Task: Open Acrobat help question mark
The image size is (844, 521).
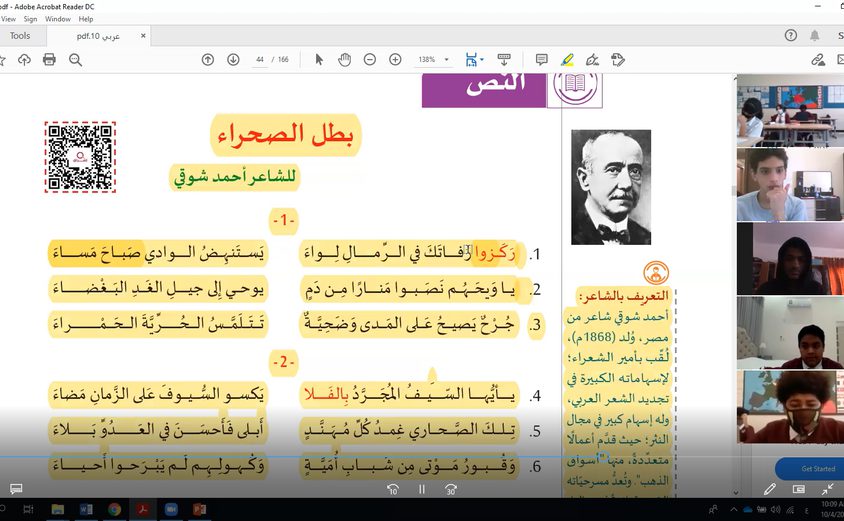Action: tap(790, 36)
